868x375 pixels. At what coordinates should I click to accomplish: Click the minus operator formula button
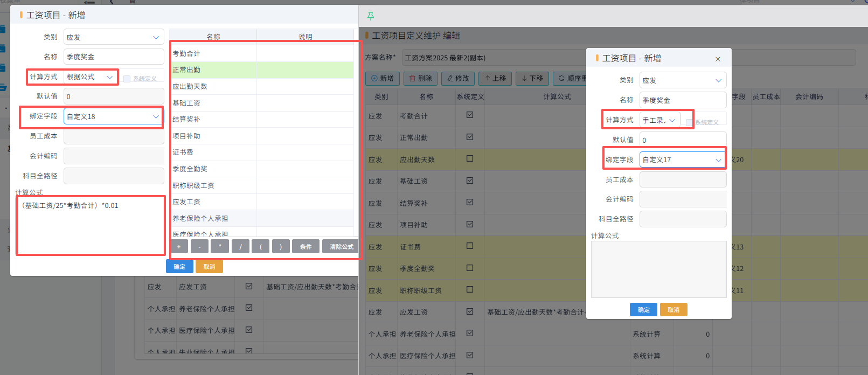pos(199,247)
